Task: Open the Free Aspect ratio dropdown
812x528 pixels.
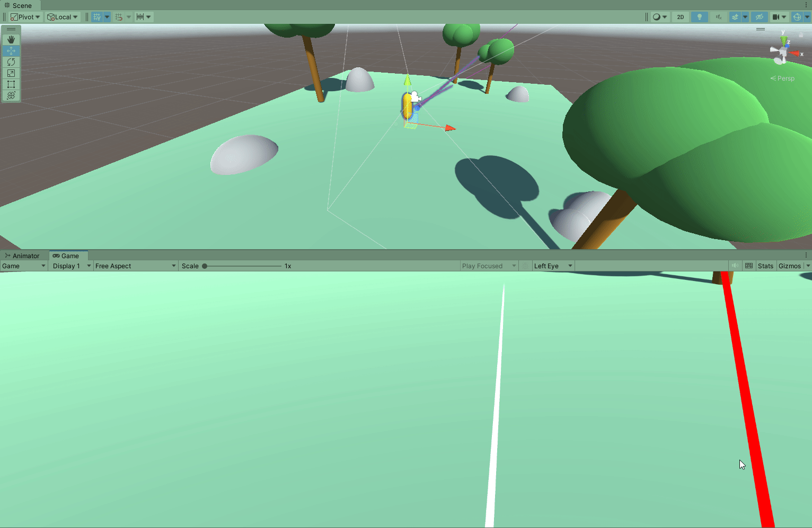Action: 136,266
